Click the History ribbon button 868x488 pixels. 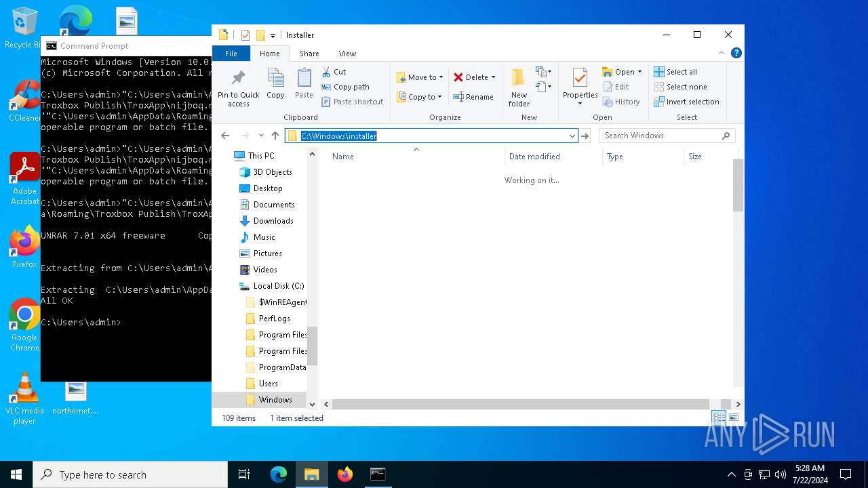(x=620, y=102)
